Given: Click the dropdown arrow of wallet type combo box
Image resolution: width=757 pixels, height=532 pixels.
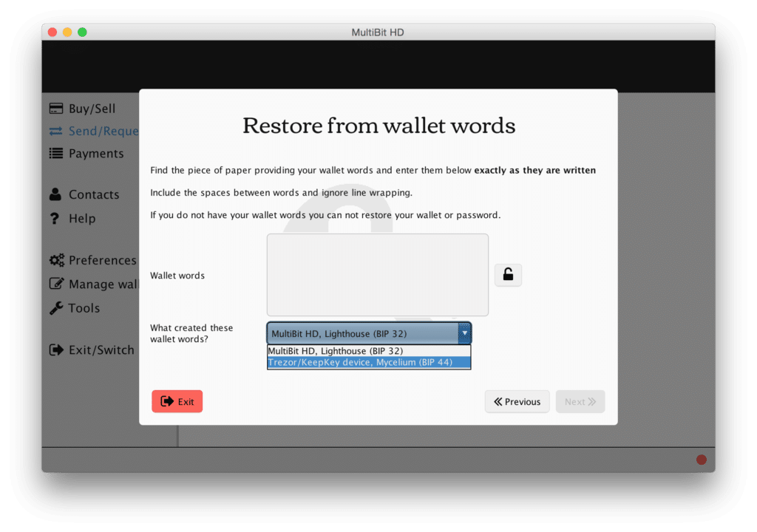Looking at the screenshot, I should click(x=464, y=333).
